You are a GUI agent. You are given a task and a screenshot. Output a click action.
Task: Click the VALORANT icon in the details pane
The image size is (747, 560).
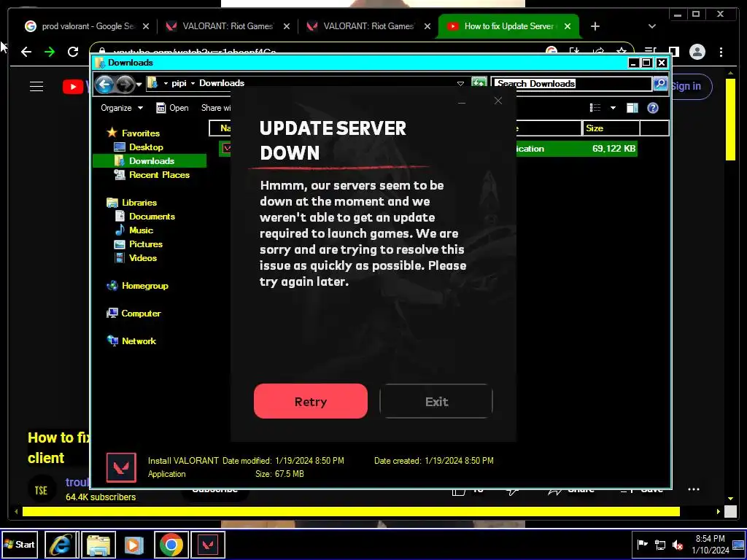pos(121,467)
